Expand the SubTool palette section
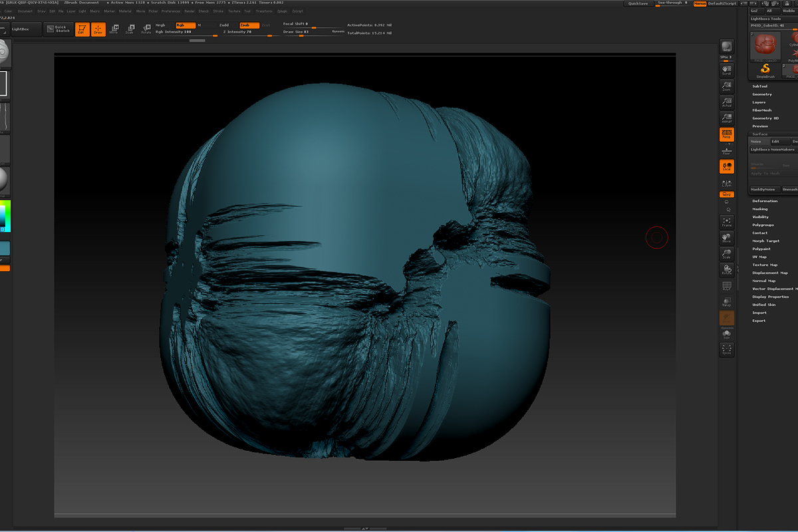Screen dimensions: 798x532 (759, 86)
